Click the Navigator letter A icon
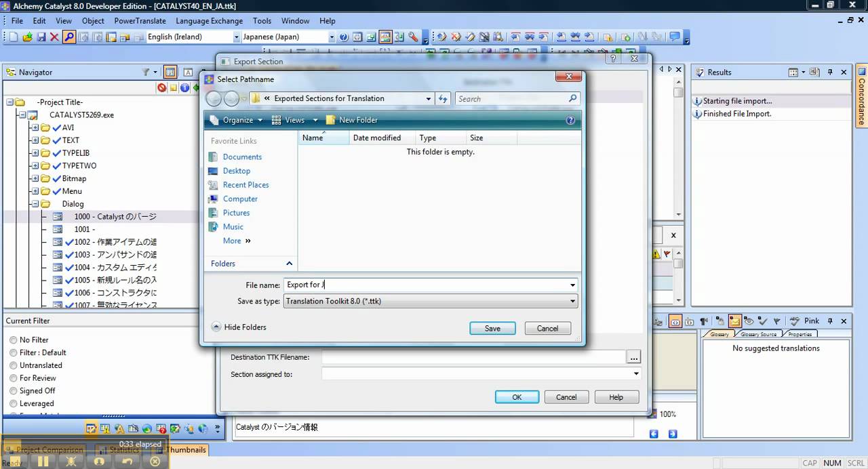The width and height of the screenshot is (868, 469). [x=188, y=72]
